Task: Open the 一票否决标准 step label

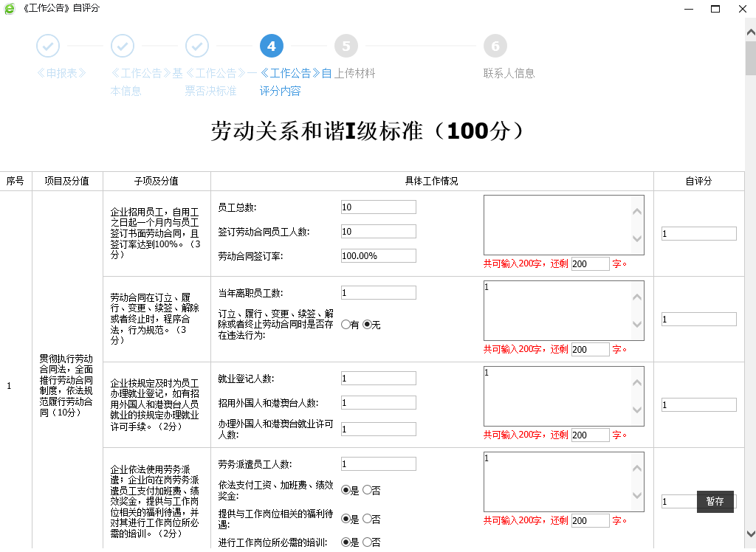Action: tap(221, 82)
